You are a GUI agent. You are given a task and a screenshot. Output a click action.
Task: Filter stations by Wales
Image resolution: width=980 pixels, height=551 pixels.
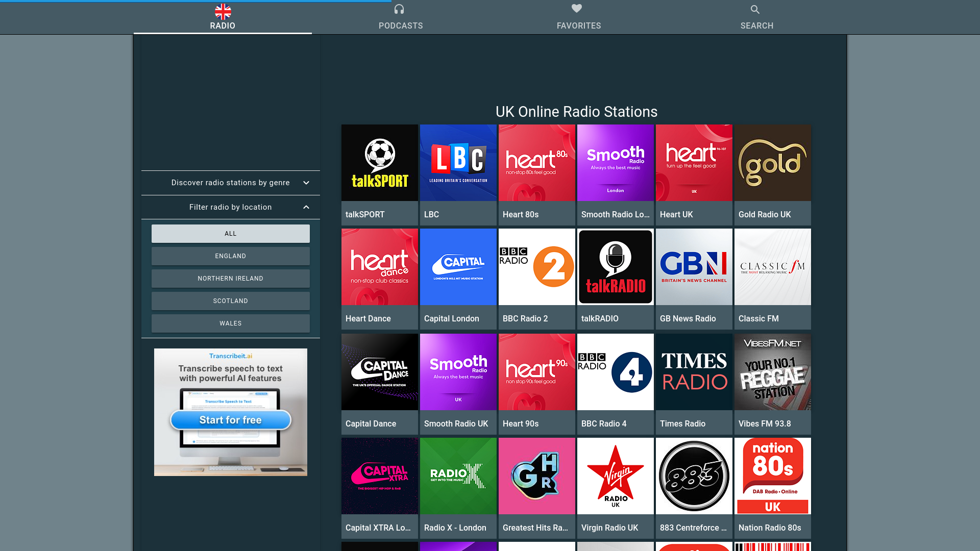(231, 323)
